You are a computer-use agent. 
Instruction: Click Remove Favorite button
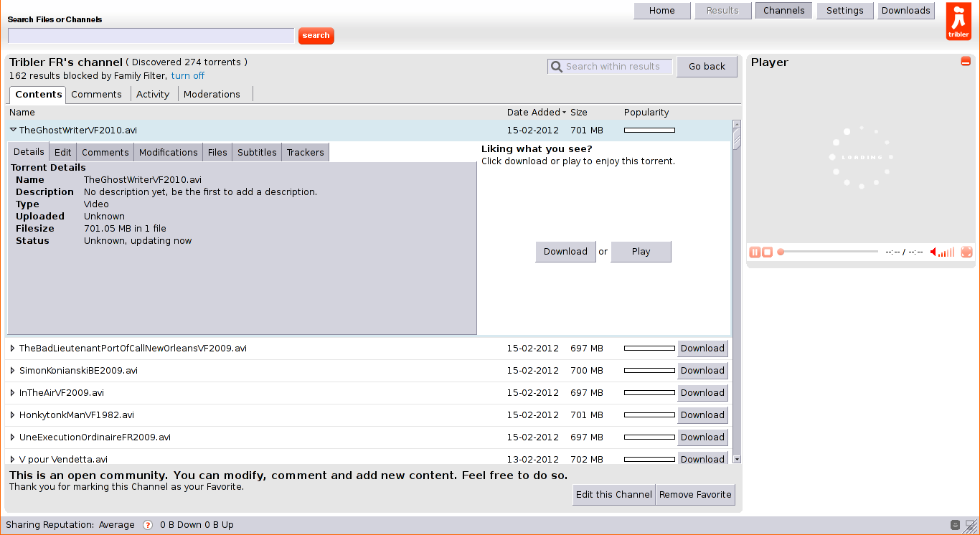(695, 495)
